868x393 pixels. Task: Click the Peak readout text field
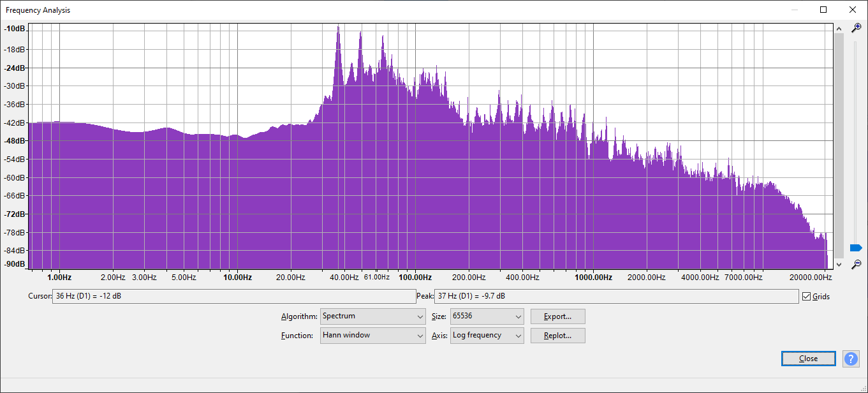(615, 296)
